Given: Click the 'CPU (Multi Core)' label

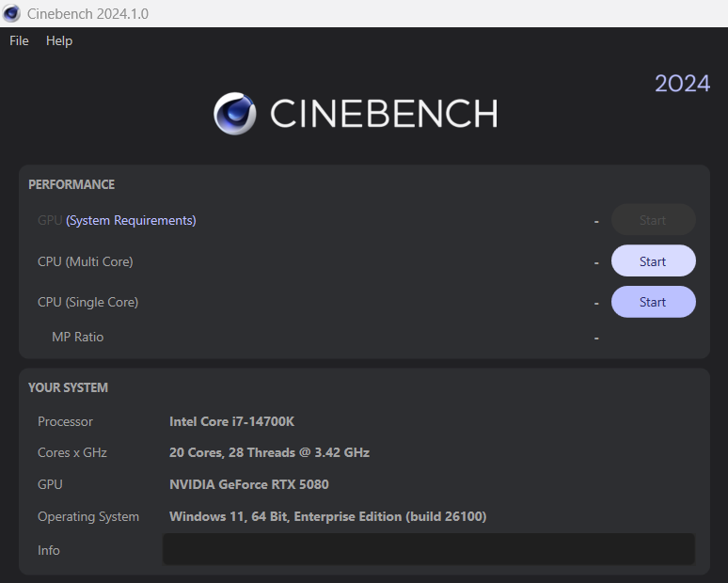Looking at the screenshot, I should (x=86, y=261).
